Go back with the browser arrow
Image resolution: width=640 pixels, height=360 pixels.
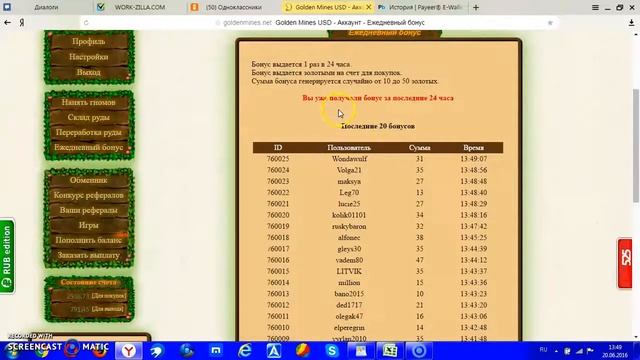[7, 23]
